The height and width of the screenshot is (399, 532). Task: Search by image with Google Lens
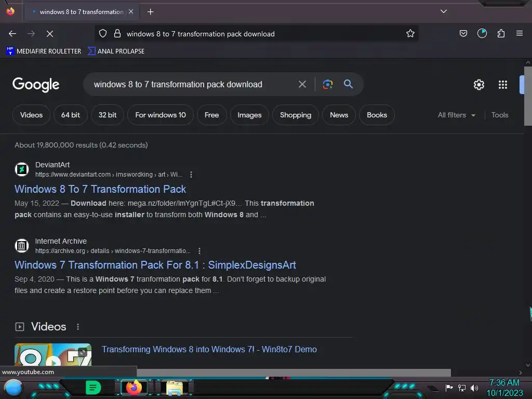coord(327,84)
